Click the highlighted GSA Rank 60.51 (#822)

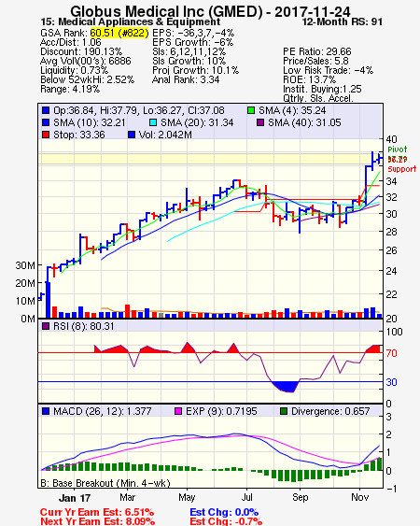(119, 33)
